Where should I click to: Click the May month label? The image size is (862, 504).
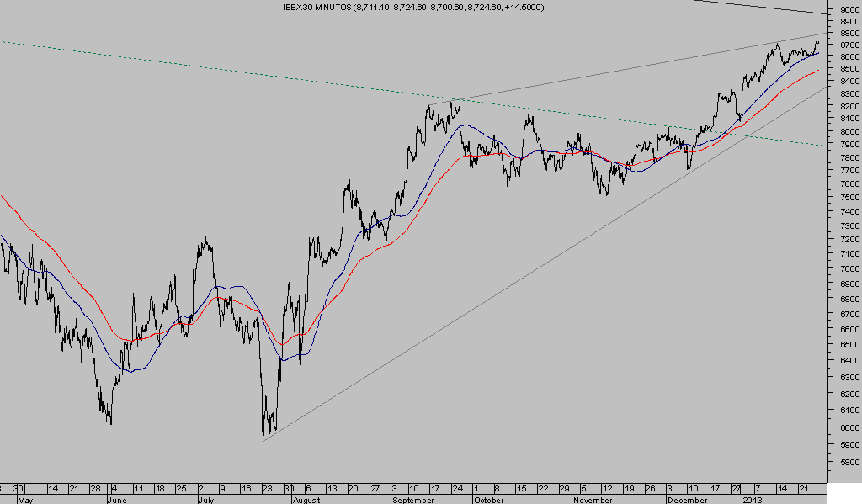click(27, 499)
